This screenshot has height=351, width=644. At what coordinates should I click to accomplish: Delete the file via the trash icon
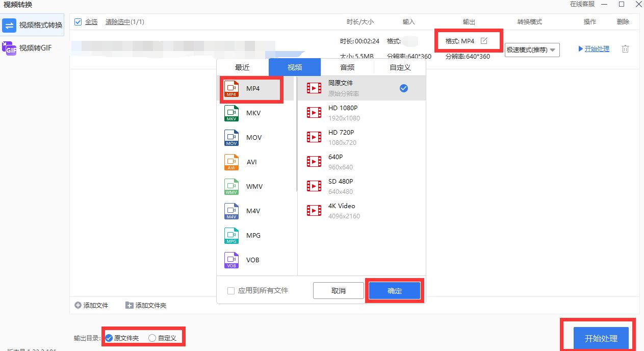point(625,49)
